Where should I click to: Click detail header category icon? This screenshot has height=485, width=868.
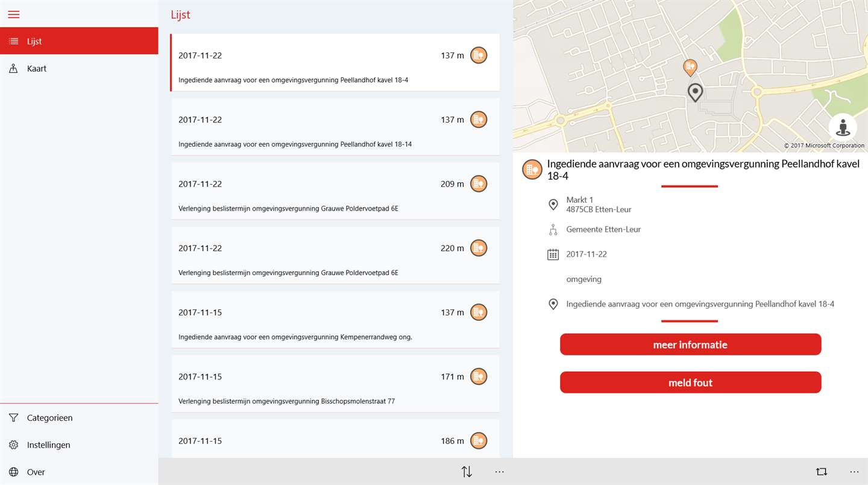pos(532,170)
